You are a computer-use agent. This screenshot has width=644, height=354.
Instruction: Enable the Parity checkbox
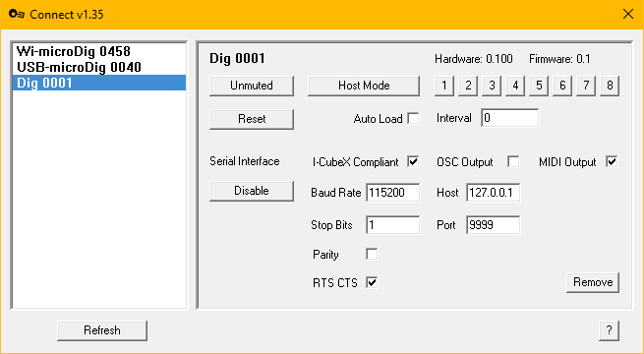tap(372, 255)
